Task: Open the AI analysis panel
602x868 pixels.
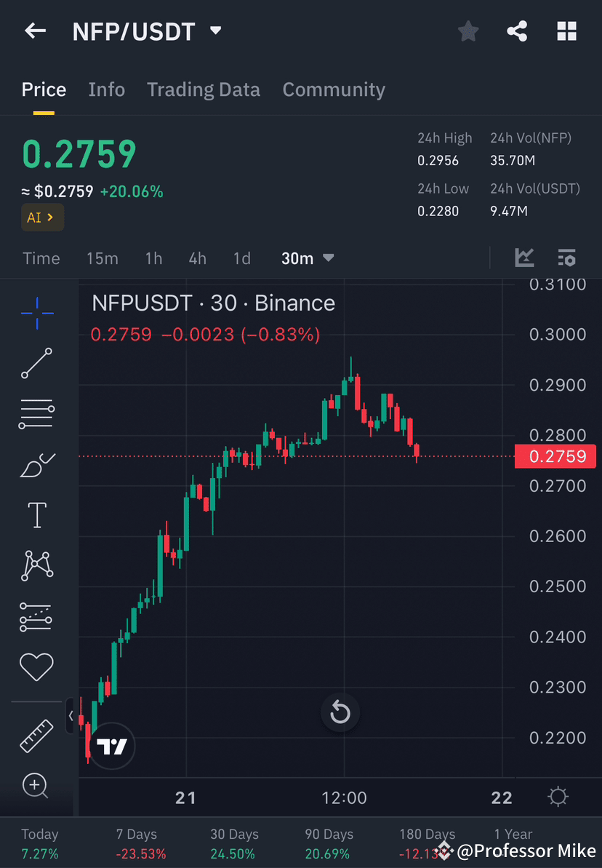Action: point(42,217)
